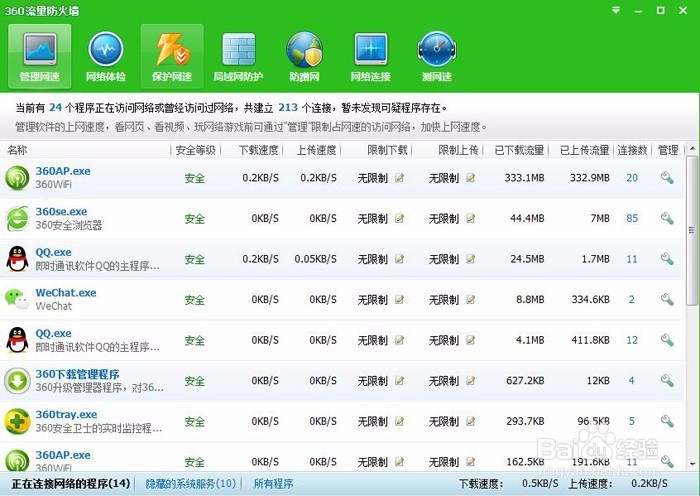Edit upload limit for 360AP.exe 333.1MB row
Screen dimensions: 700x496
coord(471,178)
